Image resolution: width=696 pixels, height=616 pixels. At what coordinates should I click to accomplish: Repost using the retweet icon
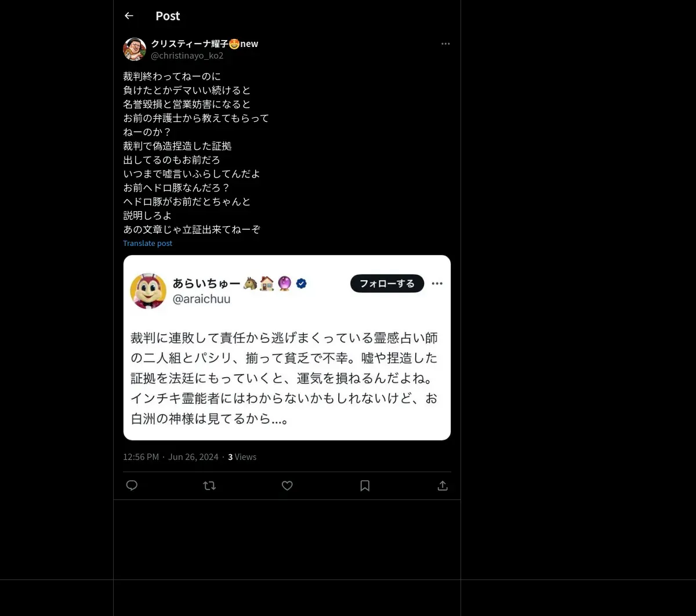pos(209,485)
